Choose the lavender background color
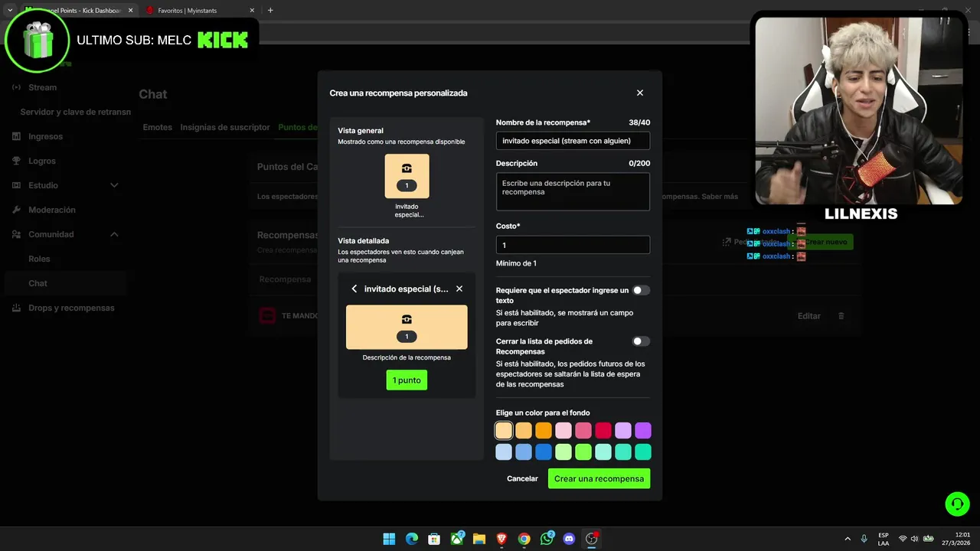Screen dimensions: 980x551 (x=623, y=431)
